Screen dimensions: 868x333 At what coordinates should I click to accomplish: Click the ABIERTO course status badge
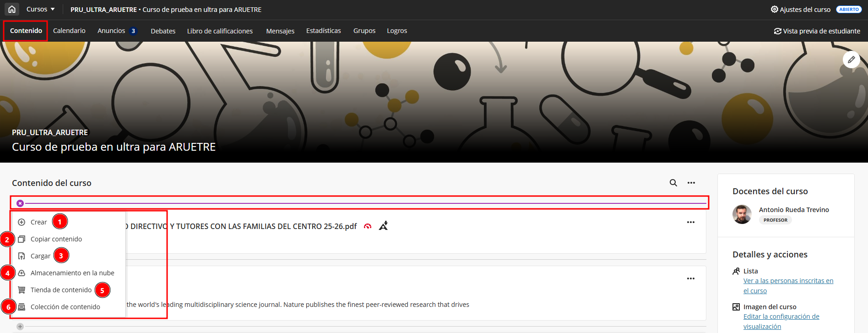[x=849, y=9]
